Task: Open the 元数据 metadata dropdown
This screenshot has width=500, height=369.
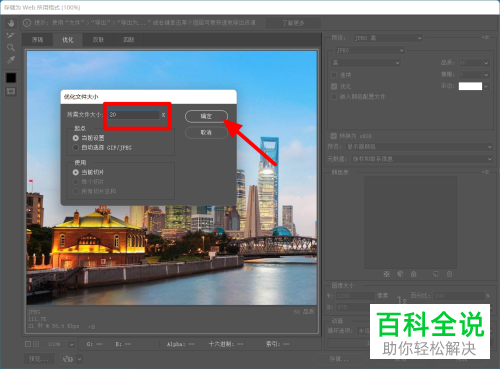Action: [x=422, y=159]
